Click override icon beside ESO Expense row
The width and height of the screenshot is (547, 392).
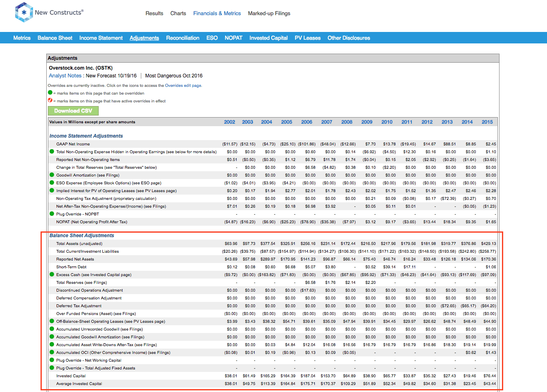tap(52, 183)
